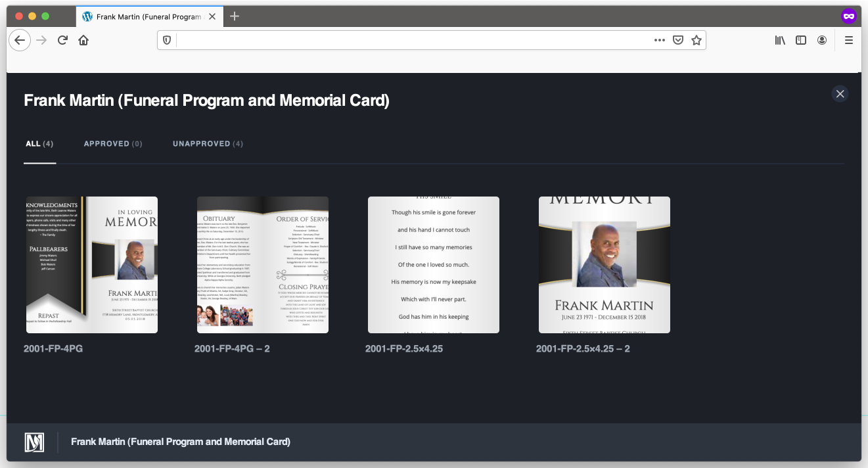The image size is (868, 468).
Task: Click the footer Frank Martin title text
Action: (x=181, y=442)
